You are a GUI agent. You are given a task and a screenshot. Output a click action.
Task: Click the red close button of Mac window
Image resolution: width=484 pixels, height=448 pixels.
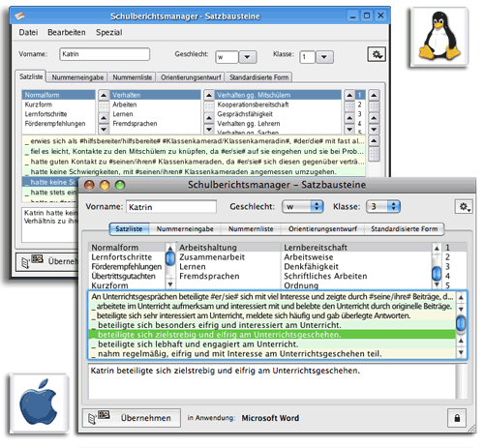pyautogui.click(x=89, y=185)
